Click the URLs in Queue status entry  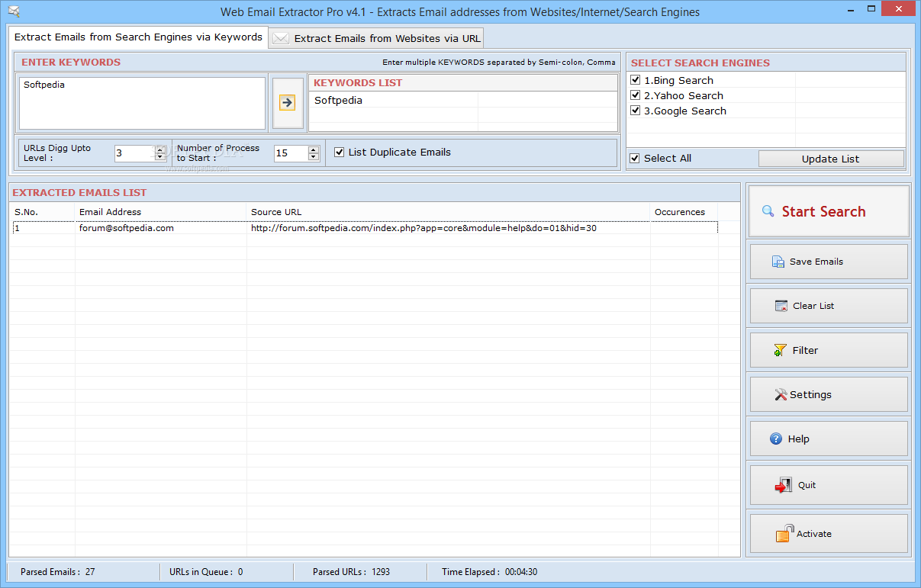pos(206,571)
